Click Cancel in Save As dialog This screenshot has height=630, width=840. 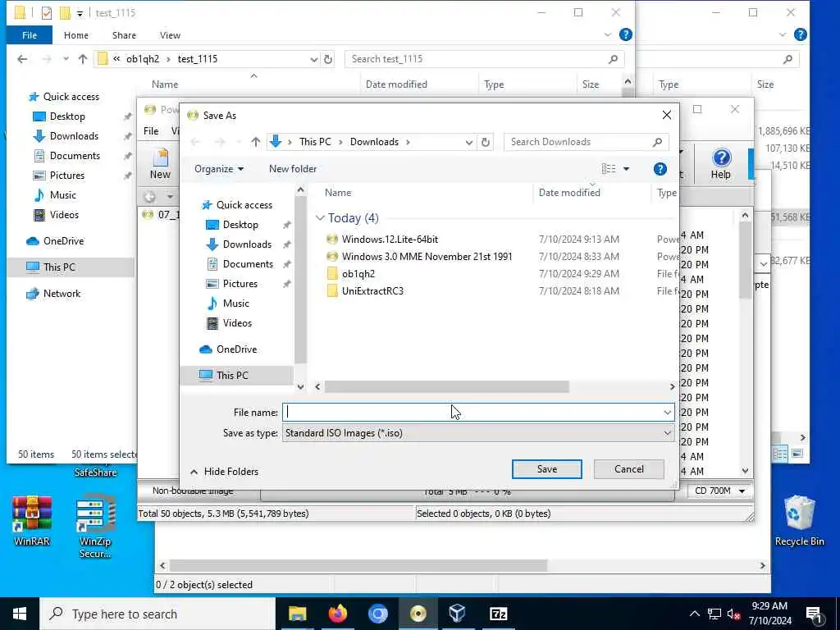point(629,468)
